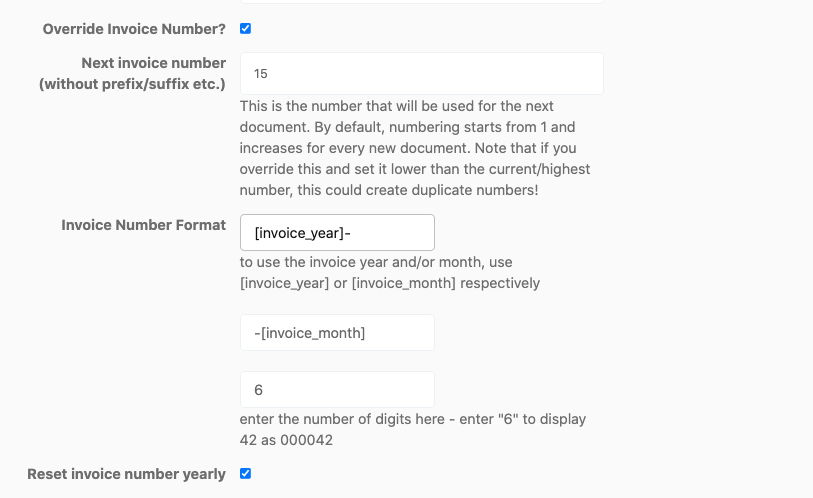Click the Next invoice number label
813x498 pixels.
153,63
